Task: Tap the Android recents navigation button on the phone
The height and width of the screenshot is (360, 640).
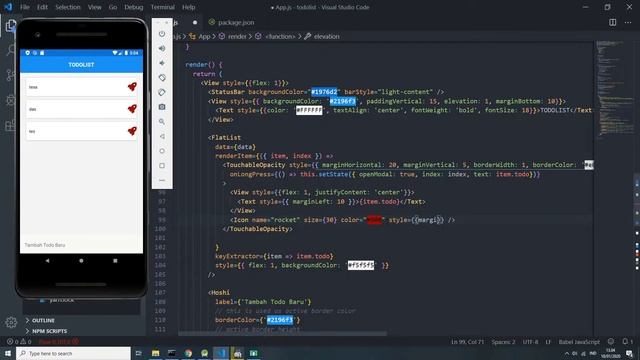Action: (x=115, y=260)
